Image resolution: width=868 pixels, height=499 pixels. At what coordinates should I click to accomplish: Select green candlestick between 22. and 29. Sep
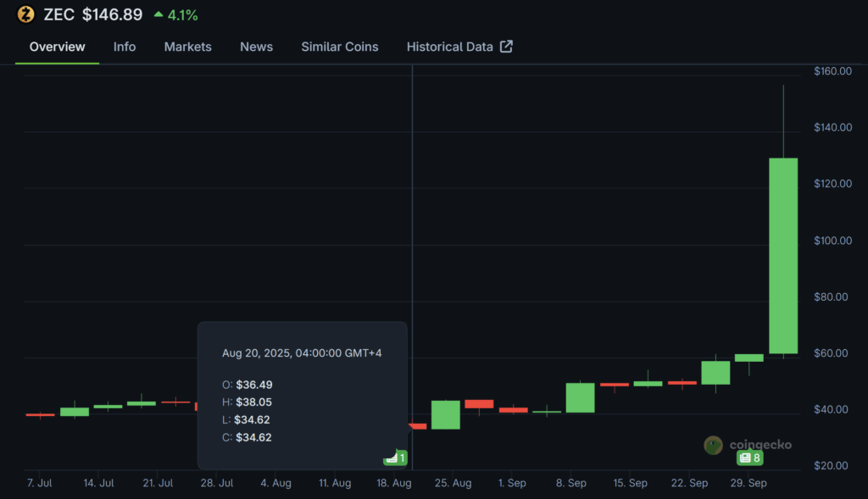[715, 372]
